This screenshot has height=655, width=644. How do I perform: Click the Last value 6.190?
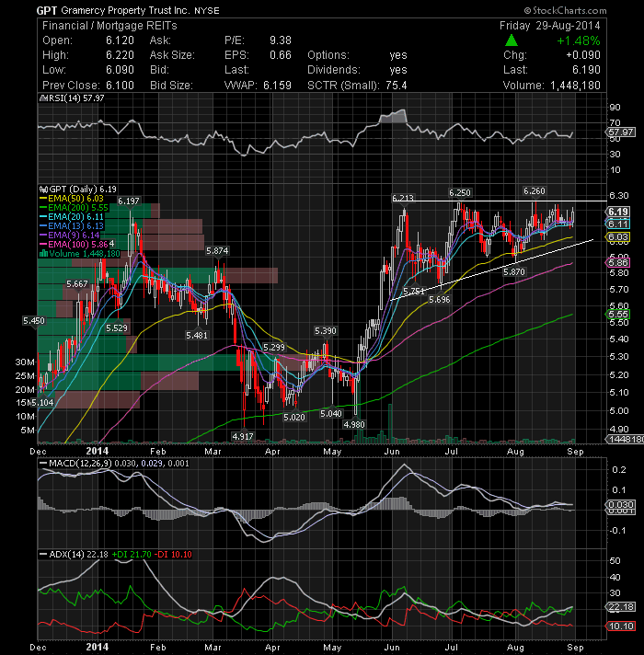586,70
